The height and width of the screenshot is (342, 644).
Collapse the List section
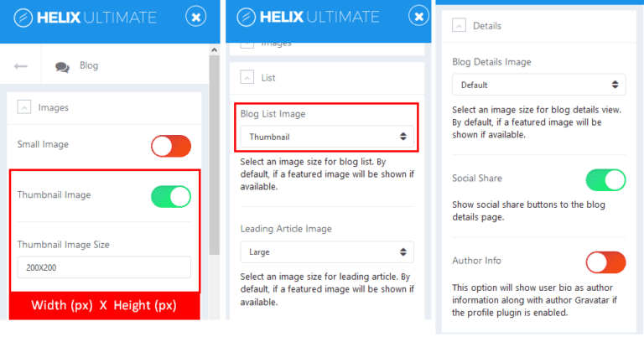247,77
